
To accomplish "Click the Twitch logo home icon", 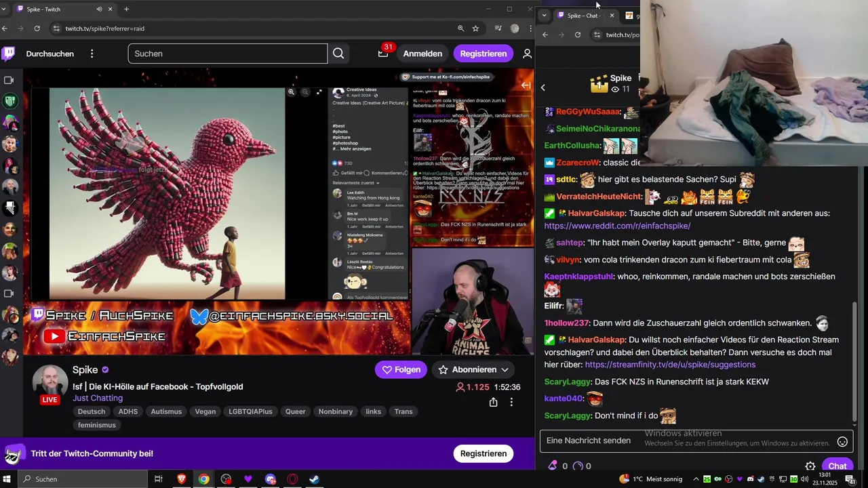I will coord(8,54).
